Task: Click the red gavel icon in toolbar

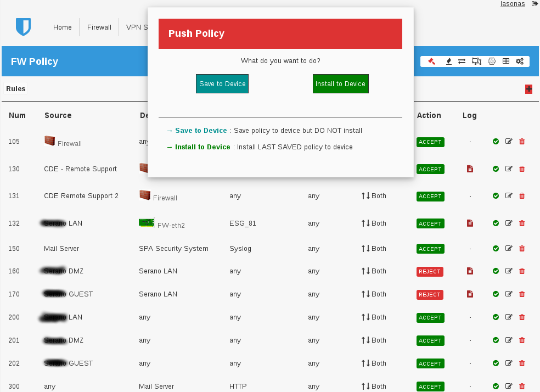Action: (431, 61)
